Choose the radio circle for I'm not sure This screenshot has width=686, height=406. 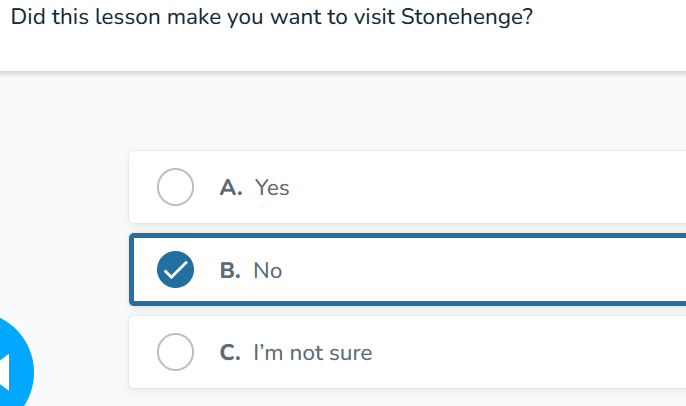175,352
